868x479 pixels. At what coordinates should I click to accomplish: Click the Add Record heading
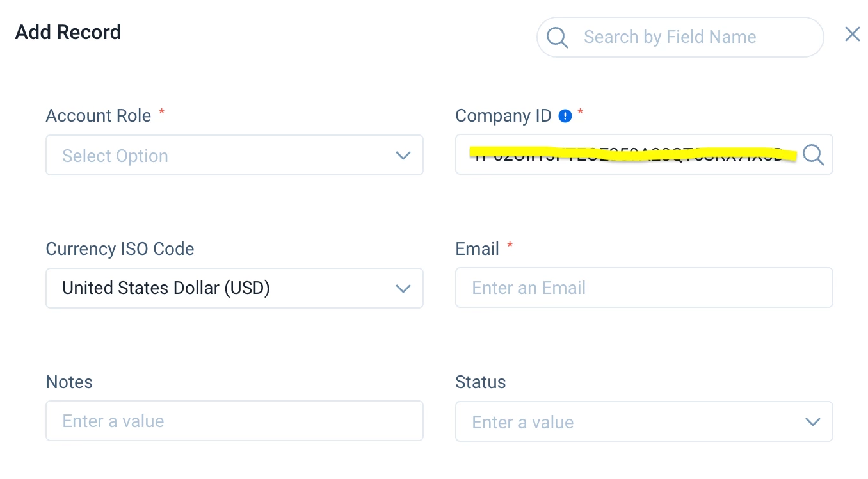point(68,32)
